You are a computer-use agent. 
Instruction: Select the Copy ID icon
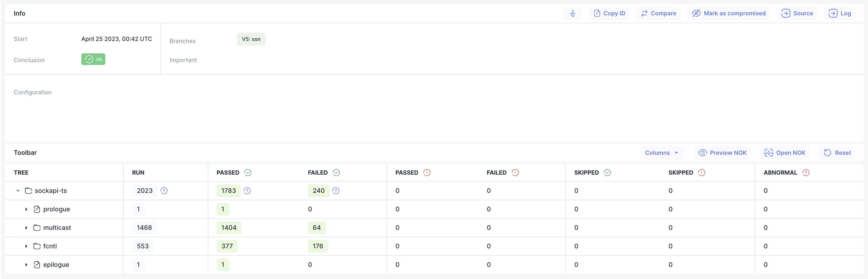[x=597, y=13]
